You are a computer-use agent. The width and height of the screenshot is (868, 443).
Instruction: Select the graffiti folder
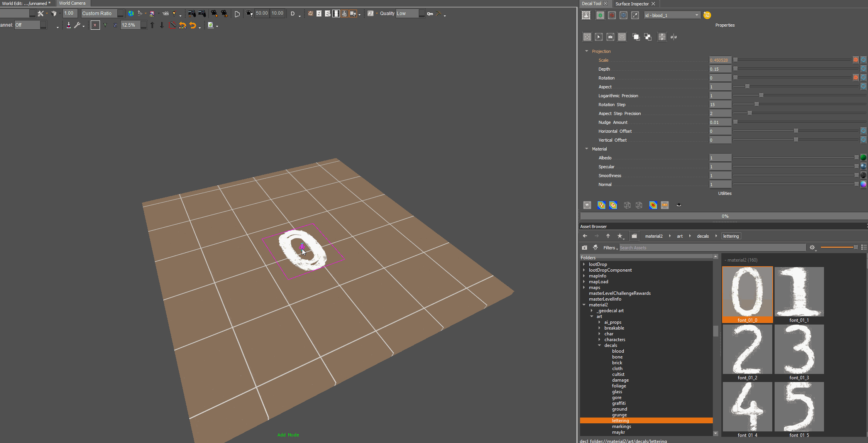[619, 403]
